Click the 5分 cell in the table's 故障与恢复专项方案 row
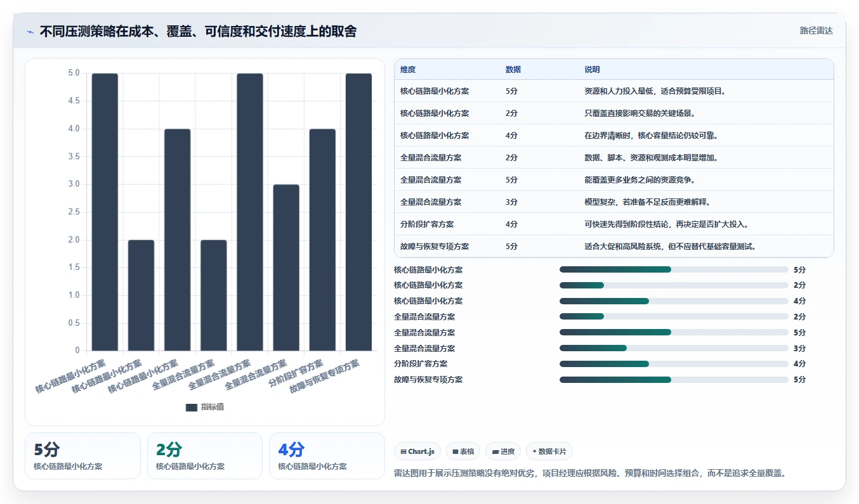The height and width of the screenshot is (504, 859). 512,247
